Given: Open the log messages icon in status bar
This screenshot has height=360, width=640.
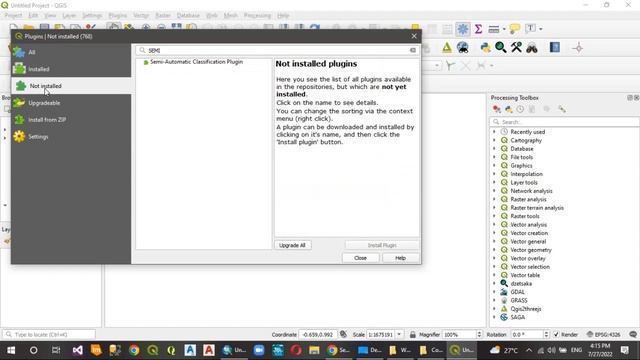Looking at the screenshot, I should pos(633,334).
